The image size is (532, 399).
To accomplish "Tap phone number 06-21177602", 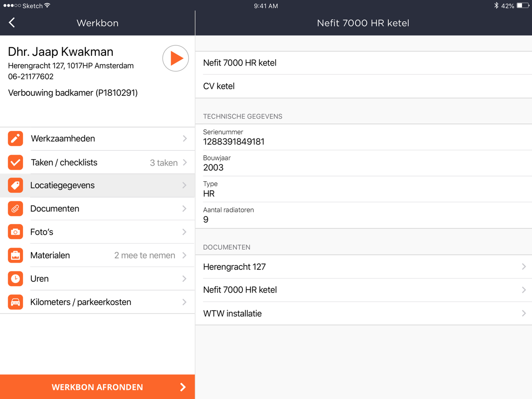I will pos(31,77).
